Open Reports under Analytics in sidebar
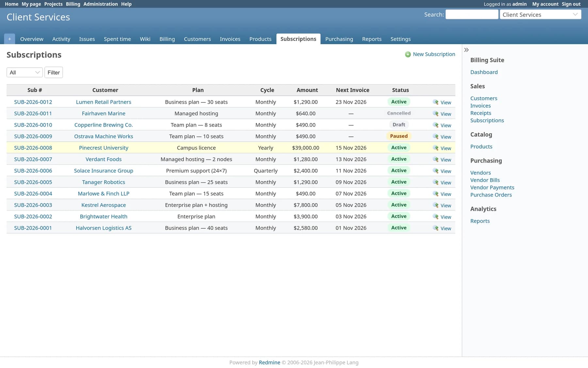The width and height of the screenshot is (588, 368). pos(480,221)
